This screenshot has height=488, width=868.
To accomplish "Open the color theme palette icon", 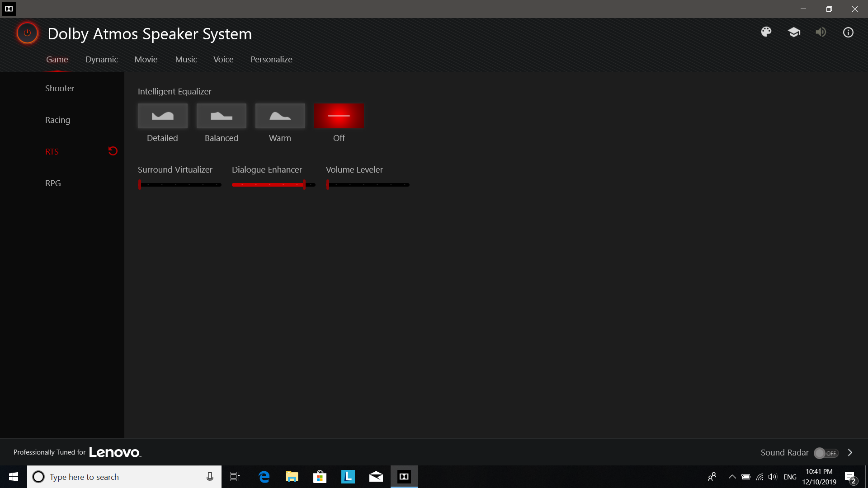I will pos(766,32).
